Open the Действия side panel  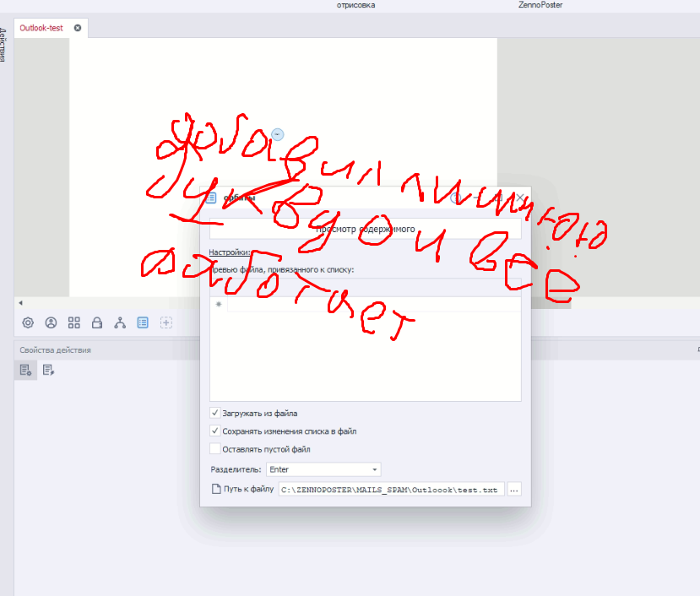(x=3, y=45)
